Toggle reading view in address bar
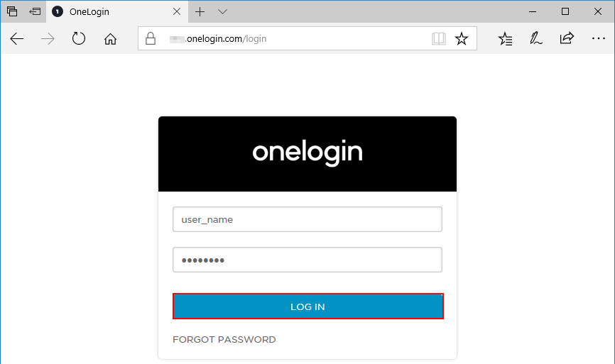This screenshot has width=615, height=364. (439, 39)
